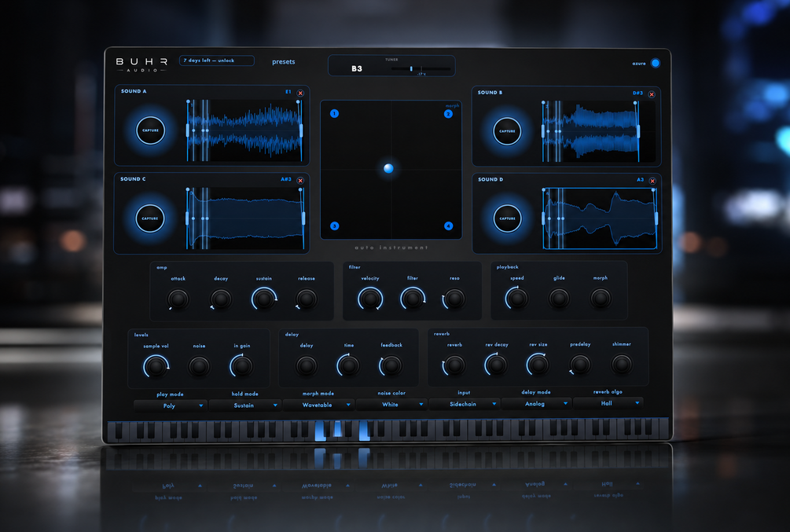Click Sound D's A3 root note label
Screen dimensions: 790x532
pyautogui.click(x=640, y=180)
